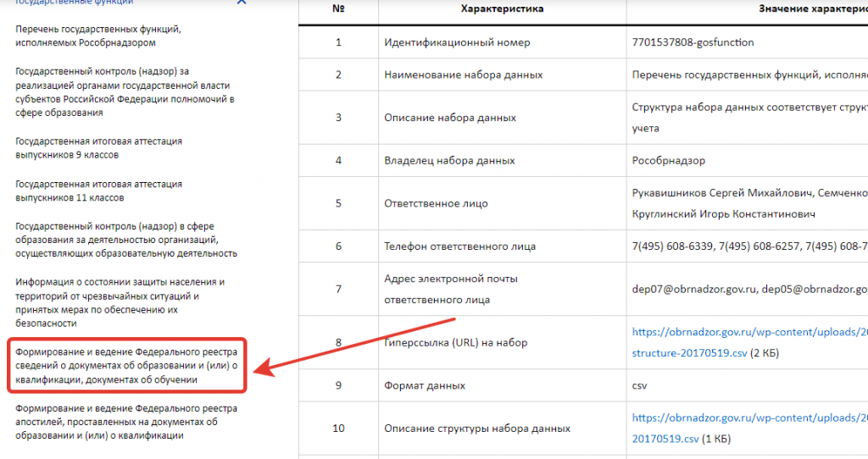Open Формирование и ведение Федерального реестра сведений о документах
868x459 pixels.
pyautogui.click(x=126, y=366)
